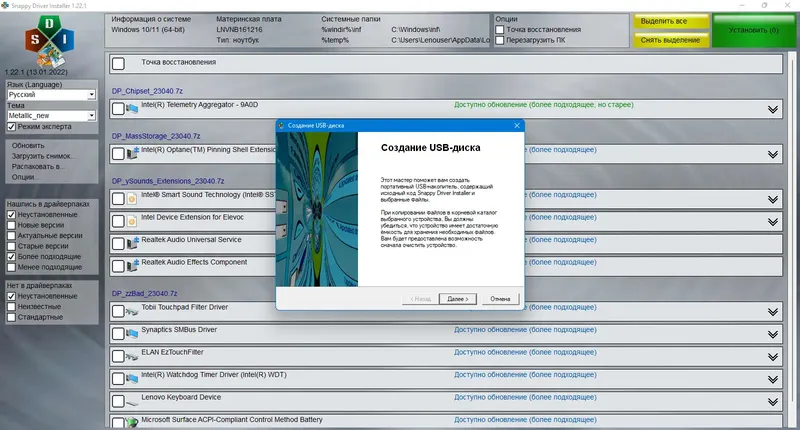The width and height of the screenshot is (800, 430).
Task: Open Опции in the side menu
Action: coord(23,177)
